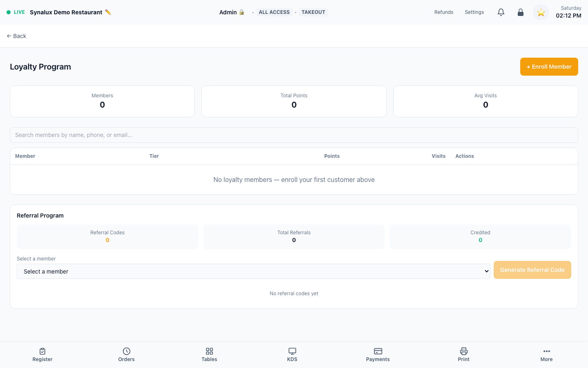Open the star loyalty shortcut

pyautogui.click(x=541, y=12)
